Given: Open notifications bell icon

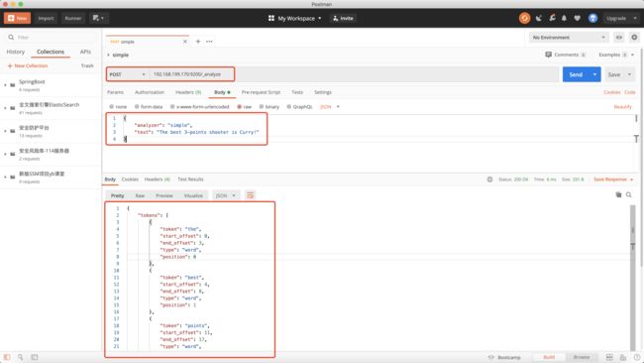Looking at the screenshot, I should point(564,18).
